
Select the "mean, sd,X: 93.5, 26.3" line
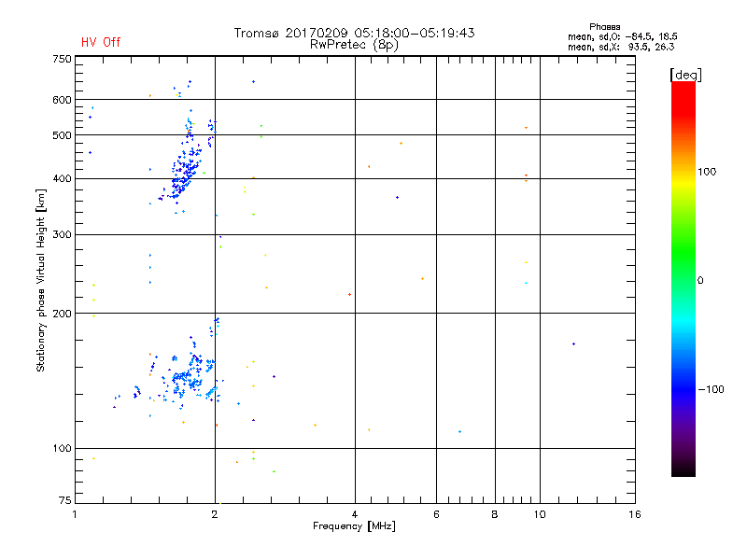(621, 47)
